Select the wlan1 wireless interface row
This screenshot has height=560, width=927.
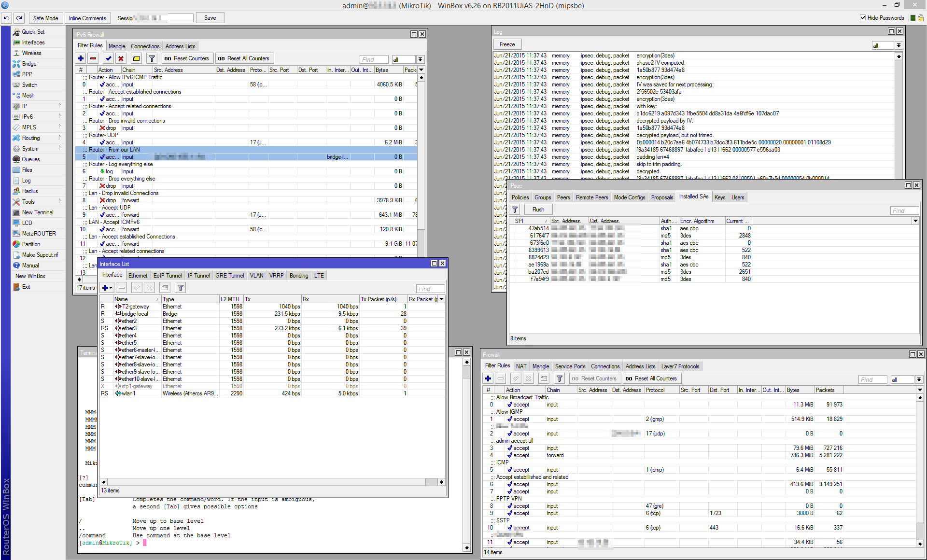point(272,393)
